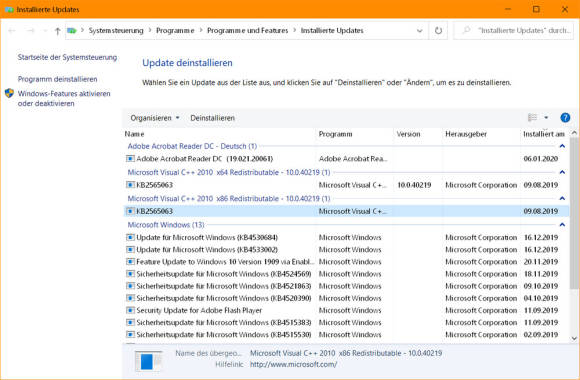The image size is (580, 380).
Task: Collapse the Adobe Acrobat Reader DC group
Action: [x=562, y=146]
